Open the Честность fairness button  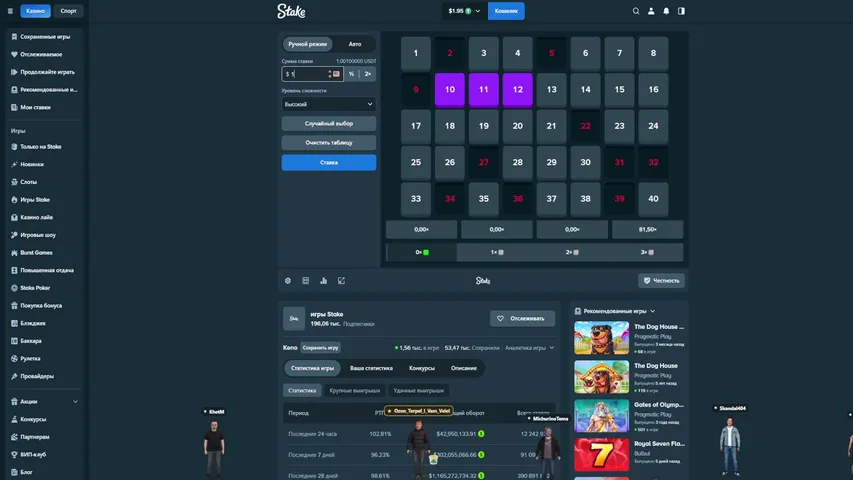point(661,281)
